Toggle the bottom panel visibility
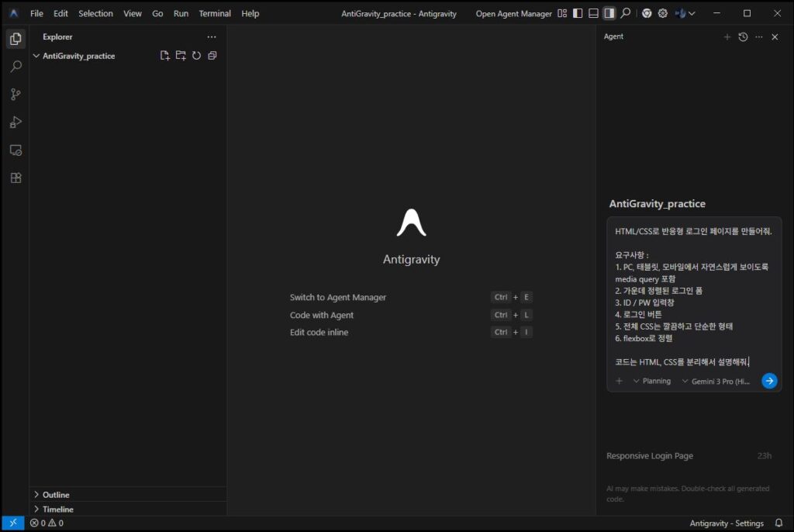 593,13
